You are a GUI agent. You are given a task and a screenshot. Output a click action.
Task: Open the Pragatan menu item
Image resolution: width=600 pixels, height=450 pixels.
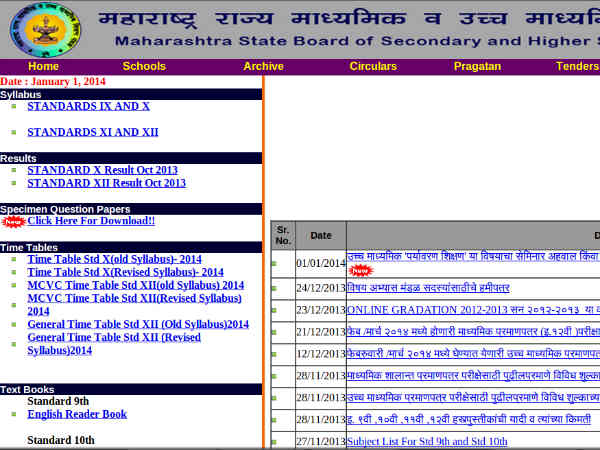(477, 66)
